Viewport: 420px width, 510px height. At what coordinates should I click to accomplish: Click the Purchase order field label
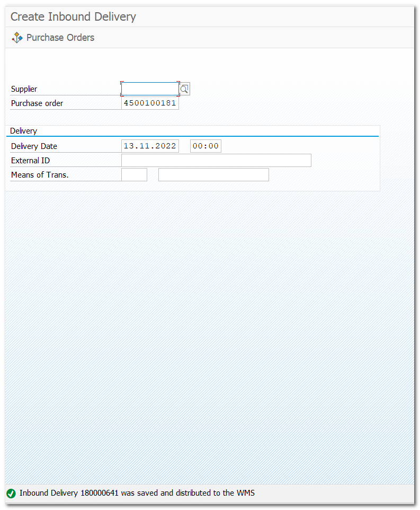[37, 103]
